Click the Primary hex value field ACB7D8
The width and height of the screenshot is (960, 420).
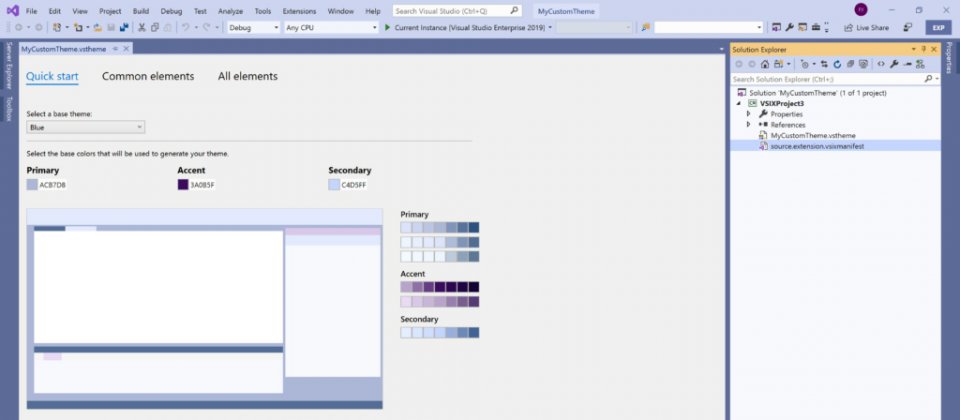coord(53,185)
